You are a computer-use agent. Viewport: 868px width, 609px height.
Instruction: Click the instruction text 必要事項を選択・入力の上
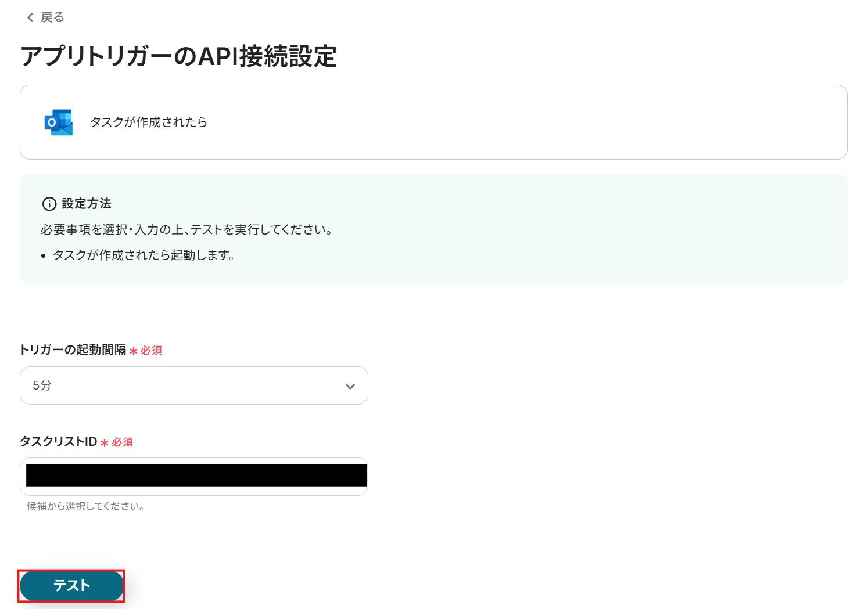tap(186, 229)
